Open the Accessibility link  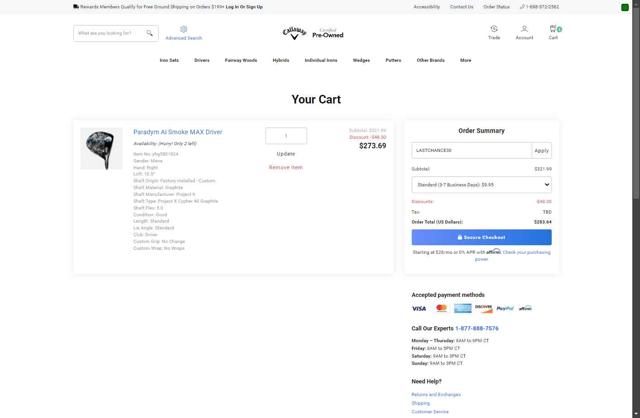pos(427,7)
